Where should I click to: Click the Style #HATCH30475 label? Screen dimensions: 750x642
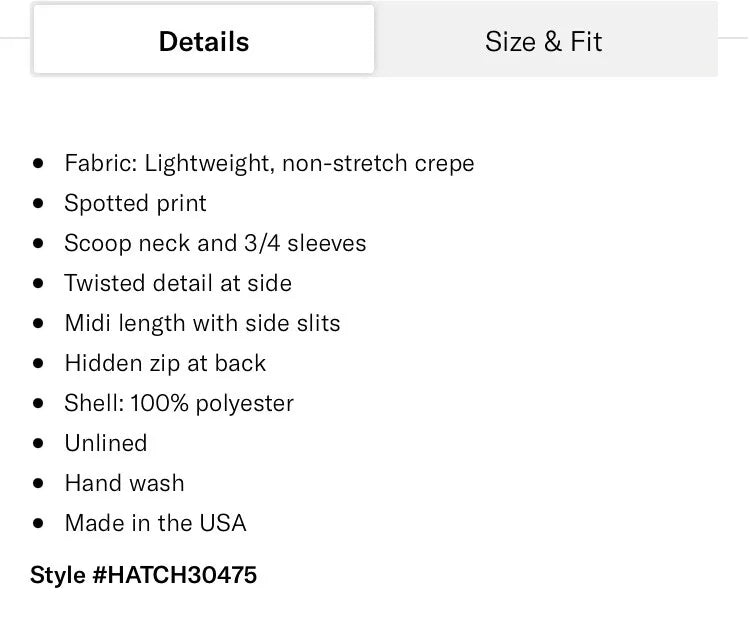pos(143,575)
